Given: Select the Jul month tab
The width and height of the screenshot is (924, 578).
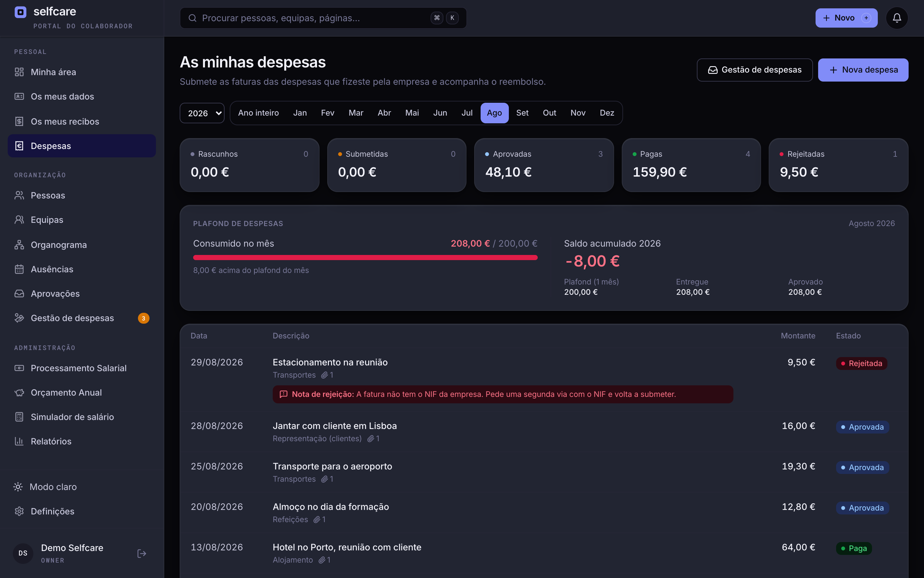Looking at the screenshot, I should point(467,113).
